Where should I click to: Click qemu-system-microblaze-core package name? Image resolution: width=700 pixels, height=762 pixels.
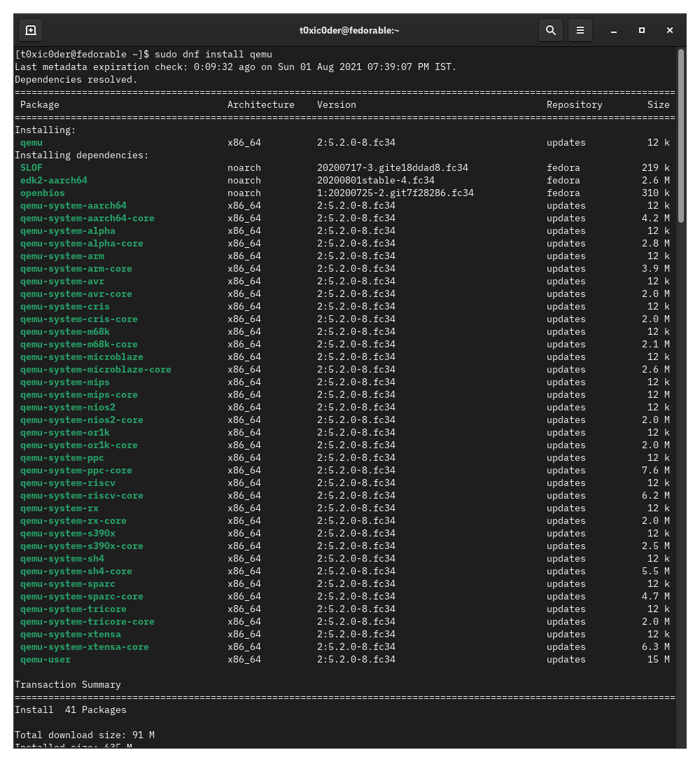pyautogui.click(x=96, y=370)
